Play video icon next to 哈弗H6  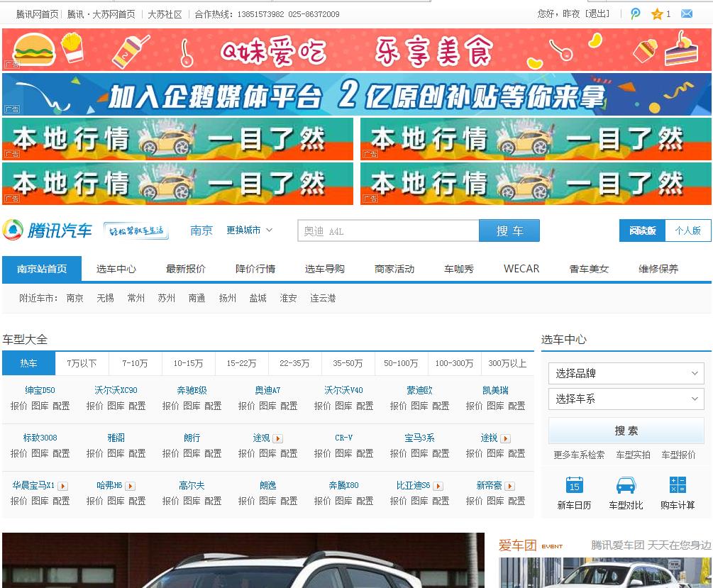click(x=130, y=486)
